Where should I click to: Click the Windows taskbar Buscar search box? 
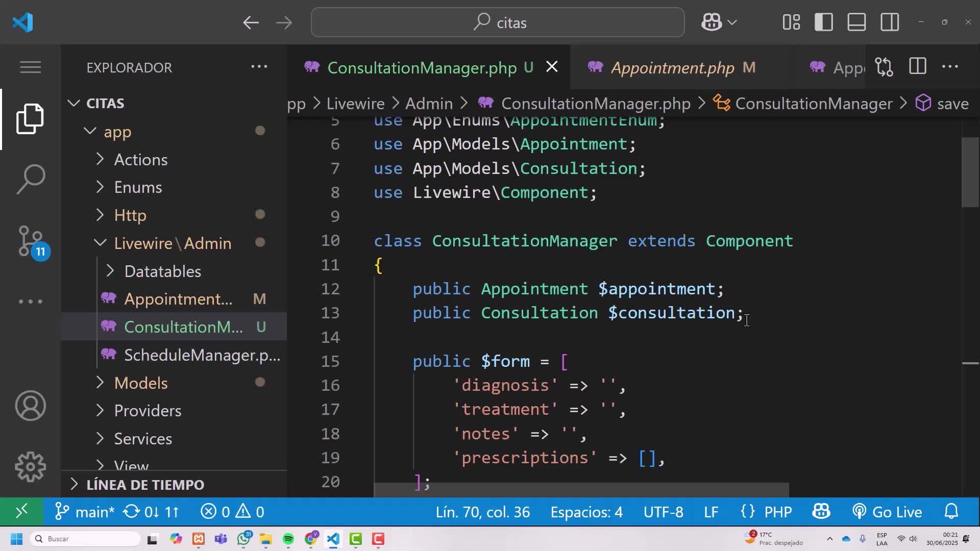(85, 539)
